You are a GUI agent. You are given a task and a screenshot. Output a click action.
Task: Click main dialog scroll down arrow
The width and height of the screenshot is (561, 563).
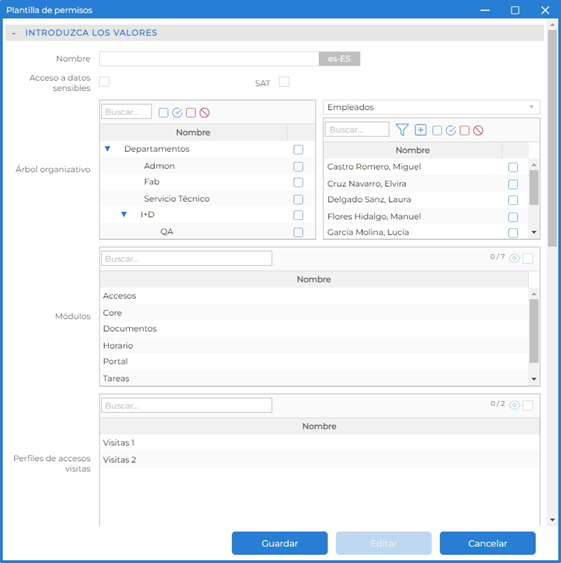(x=552, y=520)
